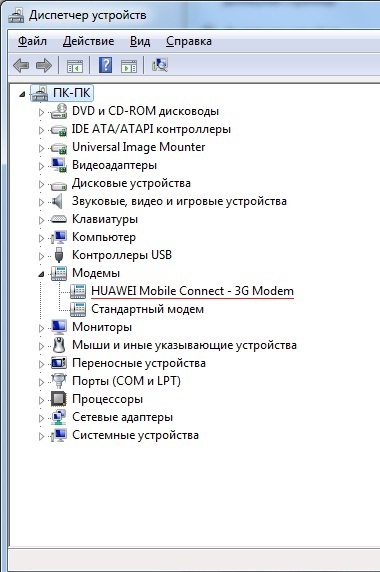Image resolution: width=380 pixels, height=572 pixels.
Task: Select the Мониторы label
Action: (102, 327)
